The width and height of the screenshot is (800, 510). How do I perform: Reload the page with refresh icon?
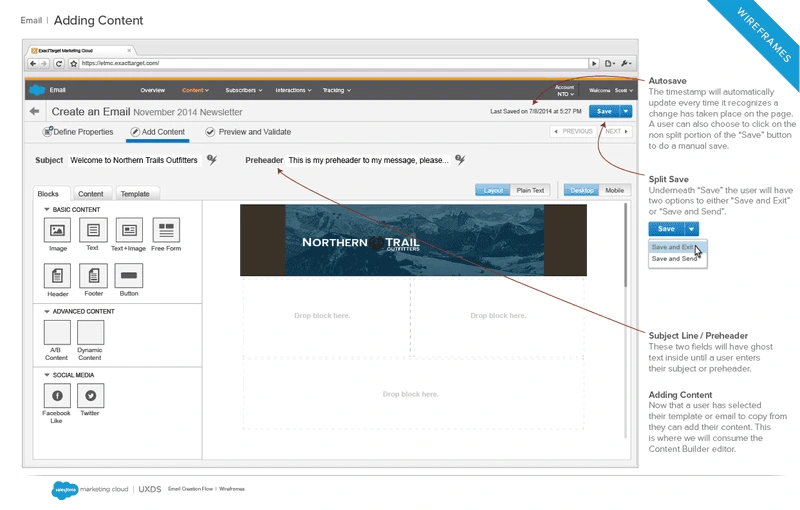pos(59,63)
